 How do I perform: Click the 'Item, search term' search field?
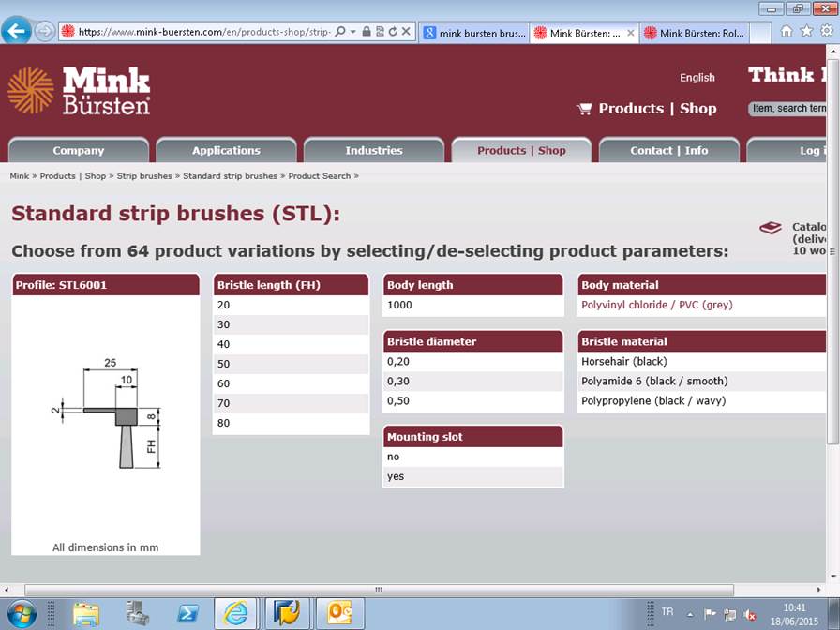787,108
